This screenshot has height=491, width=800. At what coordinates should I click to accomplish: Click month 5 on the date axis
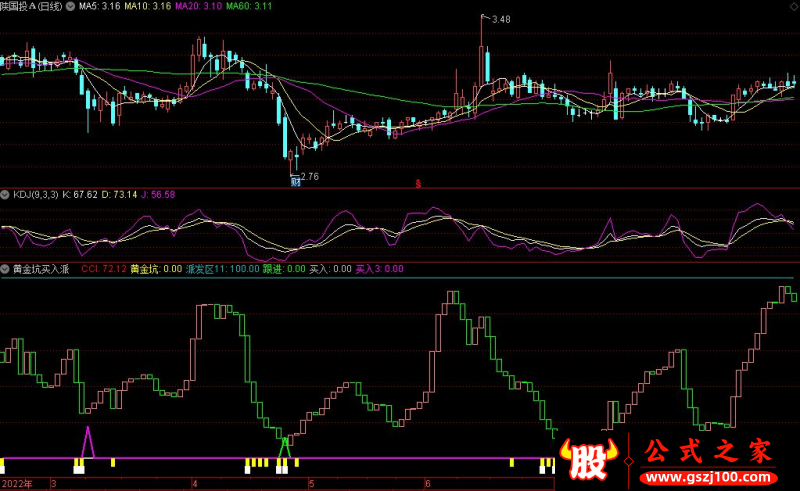coord(311,483)
